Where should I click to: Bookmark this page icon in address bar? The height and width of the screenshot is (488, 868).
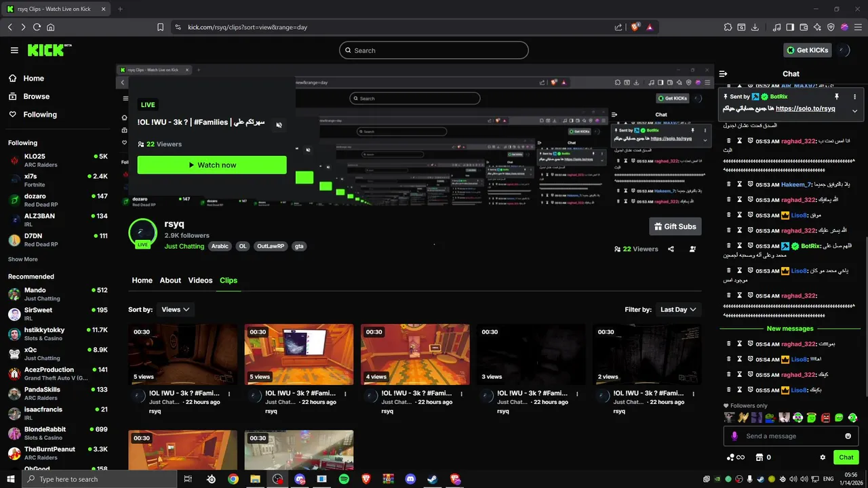[x=161, y=27]
